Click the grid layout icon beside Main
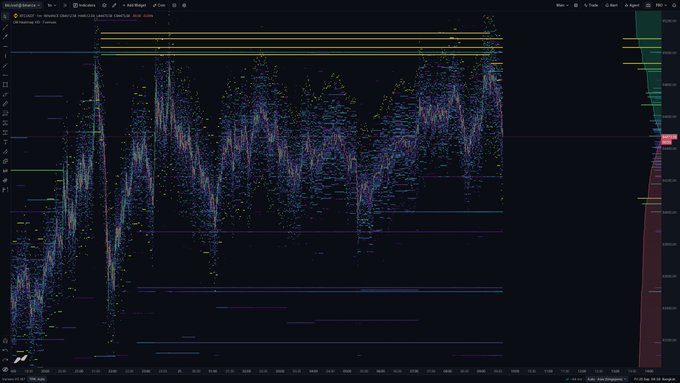The width and height of the screenshot is (680, 383). pos(576,5)
